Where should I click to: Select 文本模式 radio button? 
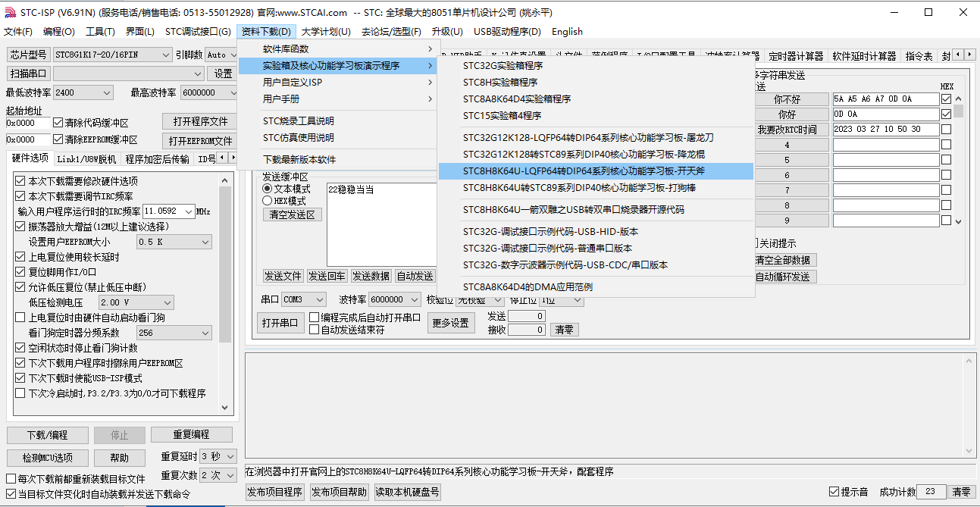point(268,189)
